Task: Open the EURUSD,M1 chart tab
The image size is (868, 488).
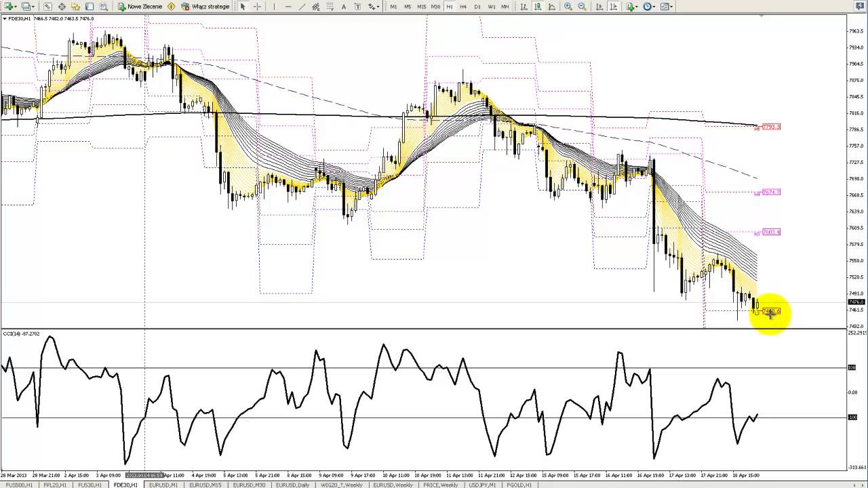Action: point(163,485)
